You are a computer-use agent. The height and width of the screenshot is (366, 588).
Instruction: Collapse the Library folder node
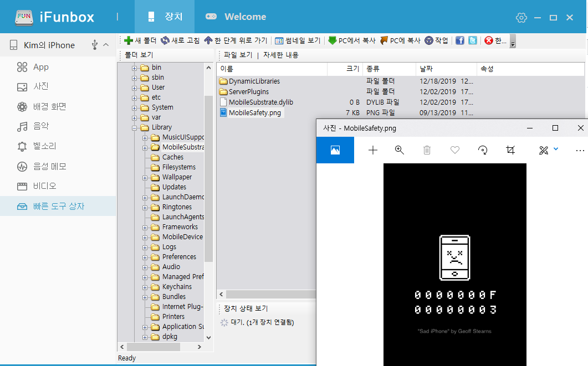[134, 128]
